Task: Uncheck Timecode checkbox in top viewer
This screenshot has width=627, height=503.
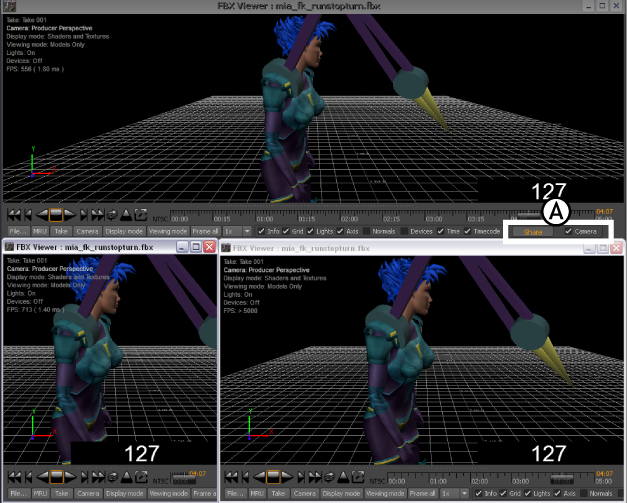Action: point(467,231)
